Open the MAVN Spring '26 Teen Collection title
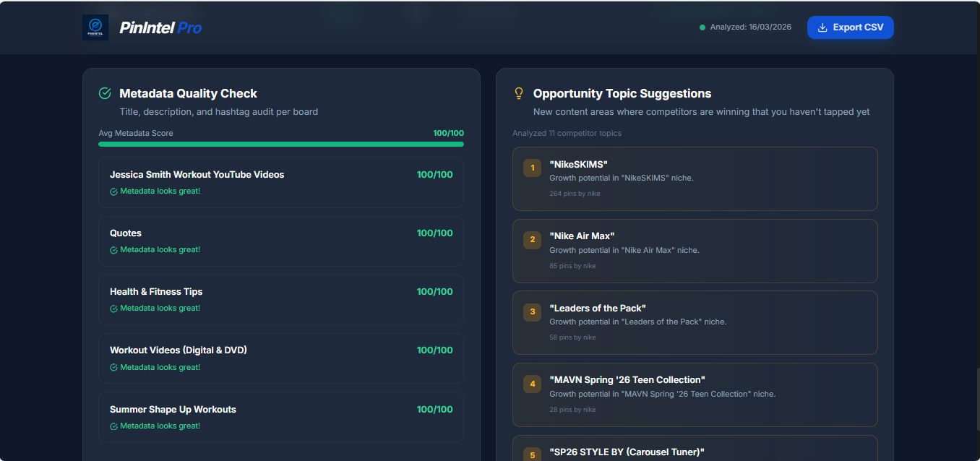 [x=627, y=379]
